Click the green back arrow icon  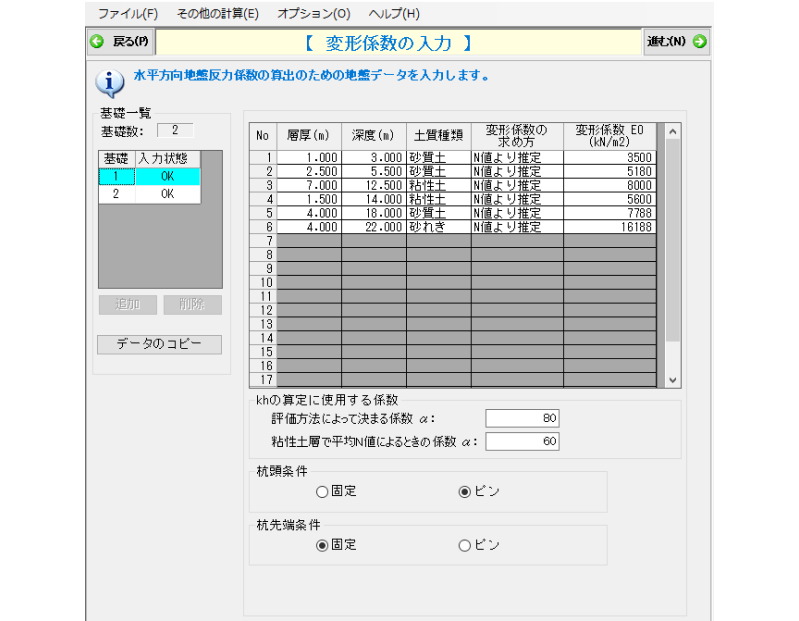(x=96, y=41)
